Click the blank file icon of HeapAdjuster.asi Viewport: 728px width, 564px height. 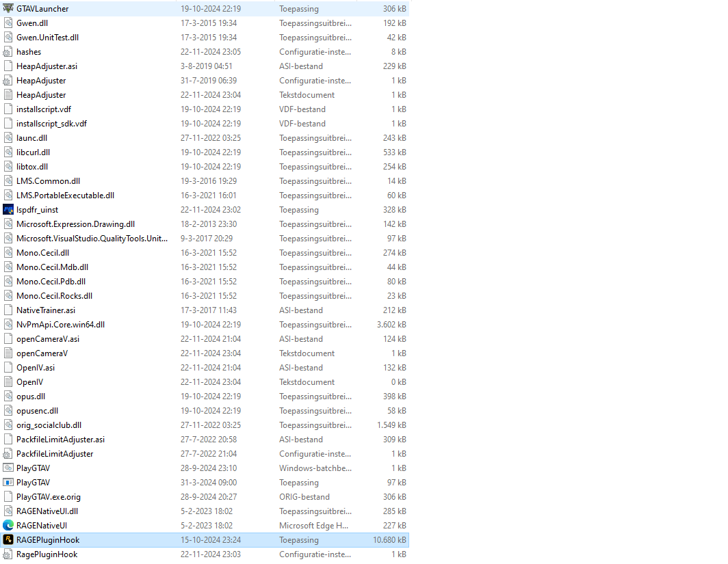(x=8, y=66)
